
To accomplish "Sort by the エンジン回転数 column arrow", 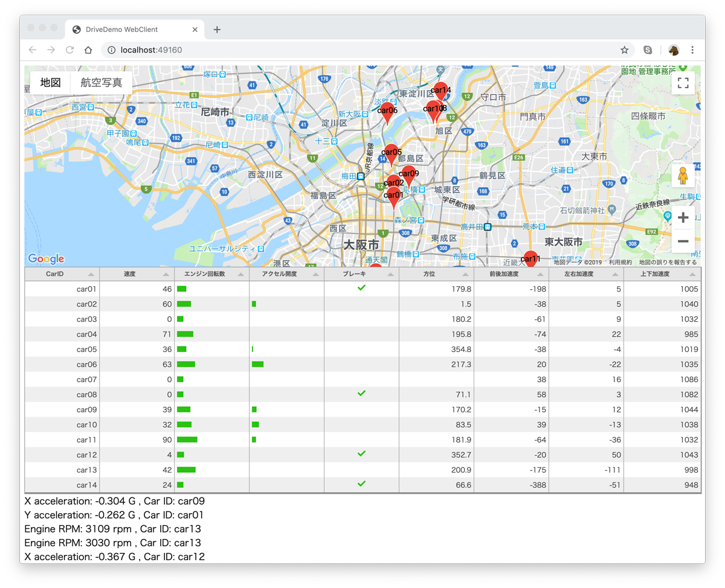I will [x=240, y=275].
